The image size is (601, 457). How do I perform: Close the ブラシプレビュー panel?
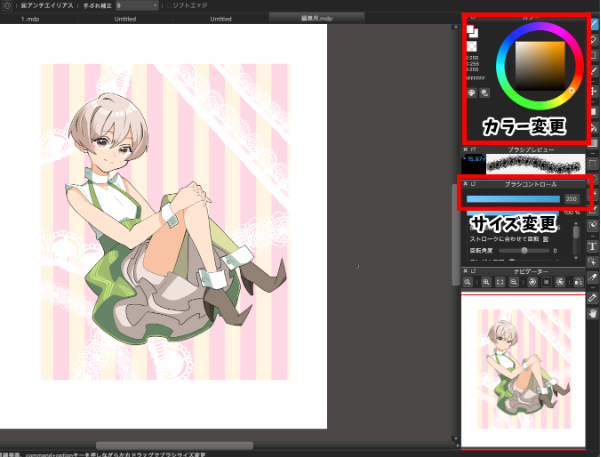click(x=465, y=149)
